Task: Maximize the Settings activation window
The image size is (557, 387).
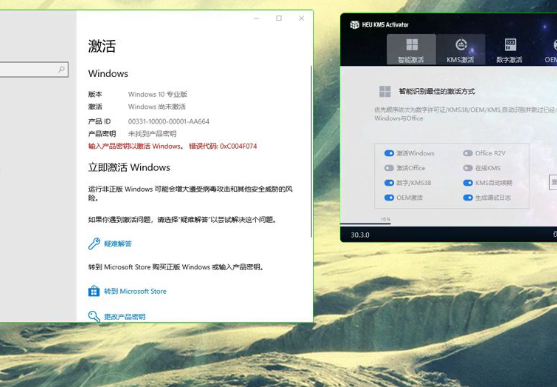Action: [x=279, y=18]
